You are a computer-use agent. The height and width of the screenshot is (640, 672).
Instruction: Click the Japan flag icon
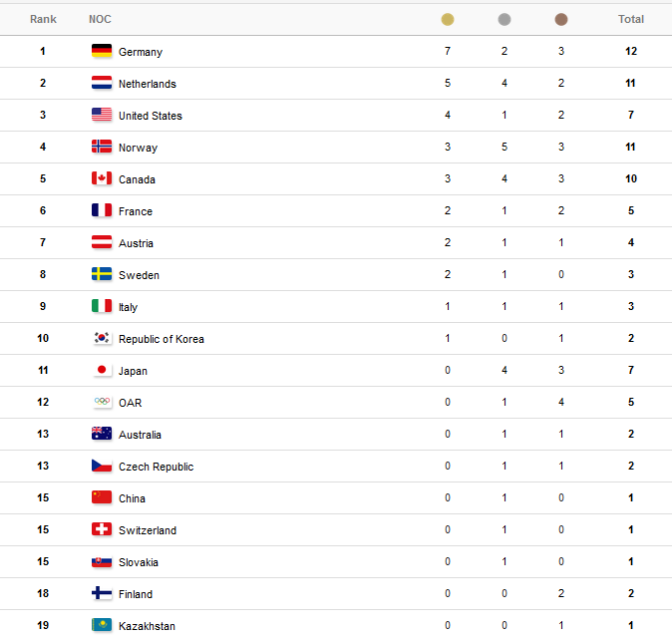coord(102,370)
